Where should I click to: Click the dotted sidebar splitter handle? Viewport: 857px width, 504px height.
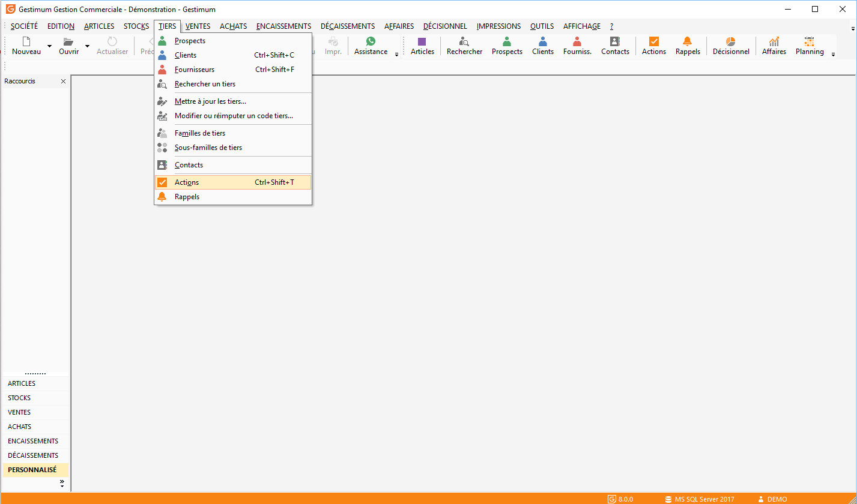(35, 373)
